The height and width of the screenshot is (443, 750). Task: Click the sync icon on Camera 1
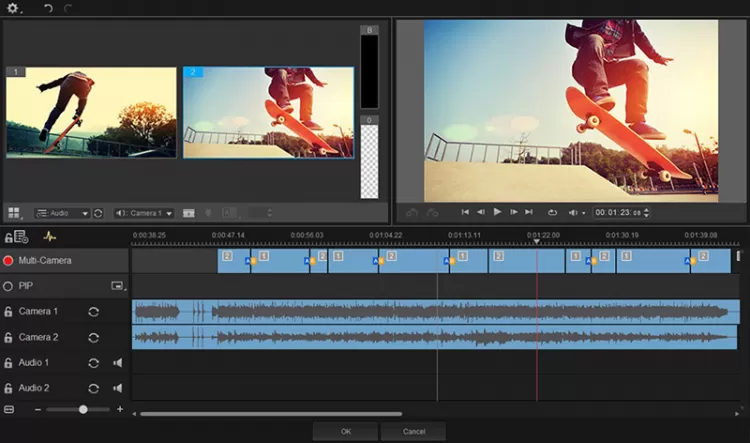click(x=93, y=312)
